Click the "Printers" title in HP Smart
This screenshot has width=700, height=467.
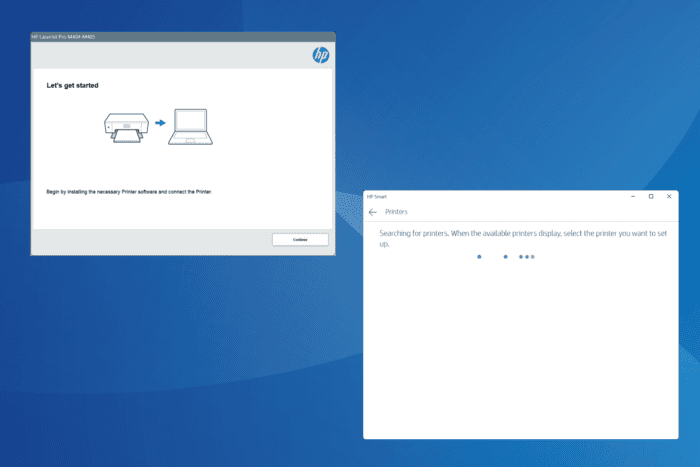pyautogui.click(x=396, y=212)
